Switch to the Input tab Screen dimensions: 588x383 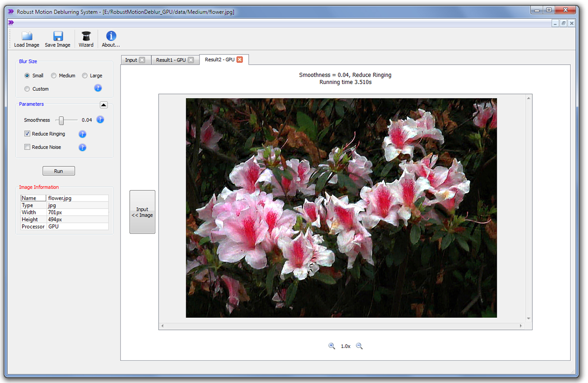[x=131, y=60]
